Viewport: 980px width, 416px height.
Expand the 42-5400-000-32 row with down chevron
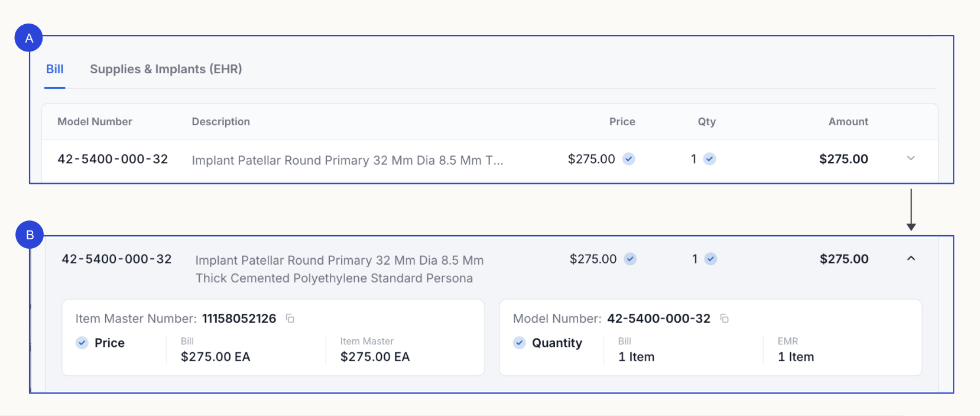click(911, 158)
